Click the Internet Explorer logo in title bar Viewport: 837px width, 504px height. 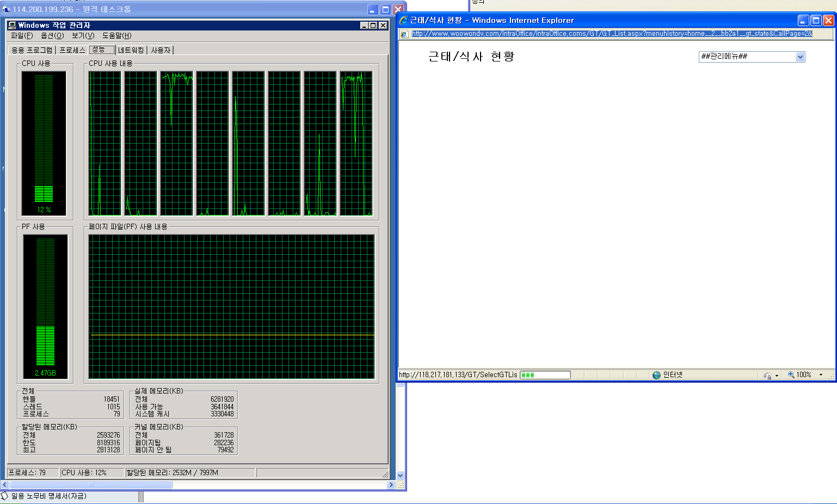[x=403, y=20]
